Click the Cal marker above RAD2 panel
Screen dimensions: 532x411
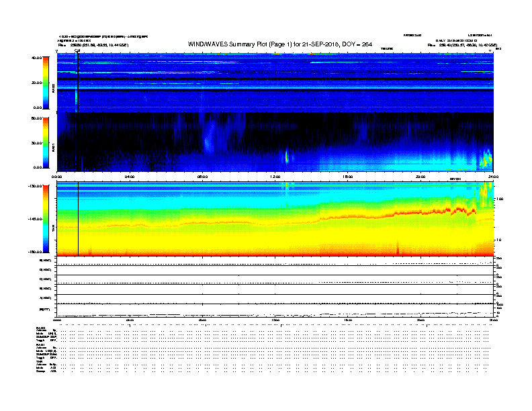[x=77, y=50]
